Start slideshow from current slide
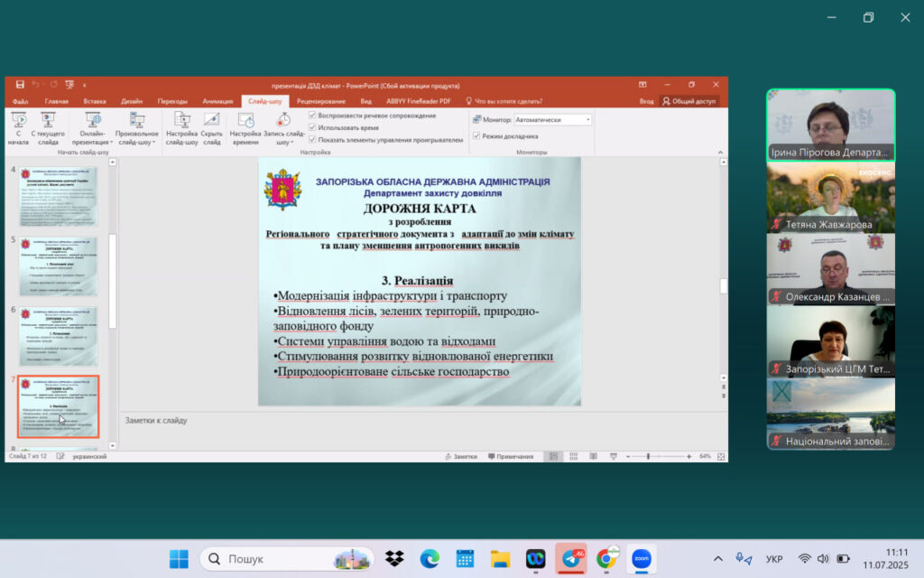 (x=48, y=127)
